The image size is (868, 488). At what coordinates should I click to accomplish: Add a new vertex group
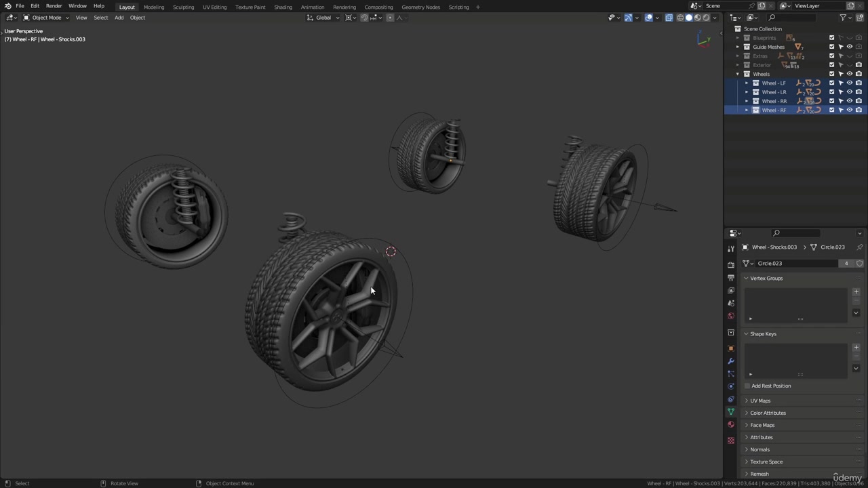[856, 291]
